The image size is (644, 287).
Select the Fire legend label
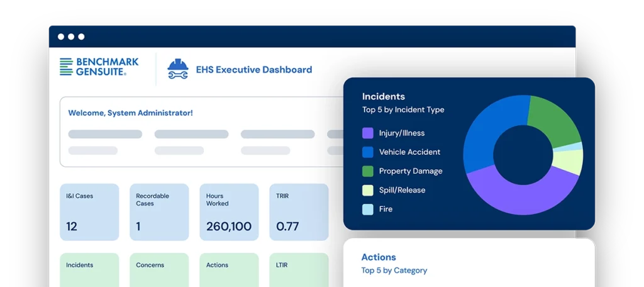tap(386, 209)
